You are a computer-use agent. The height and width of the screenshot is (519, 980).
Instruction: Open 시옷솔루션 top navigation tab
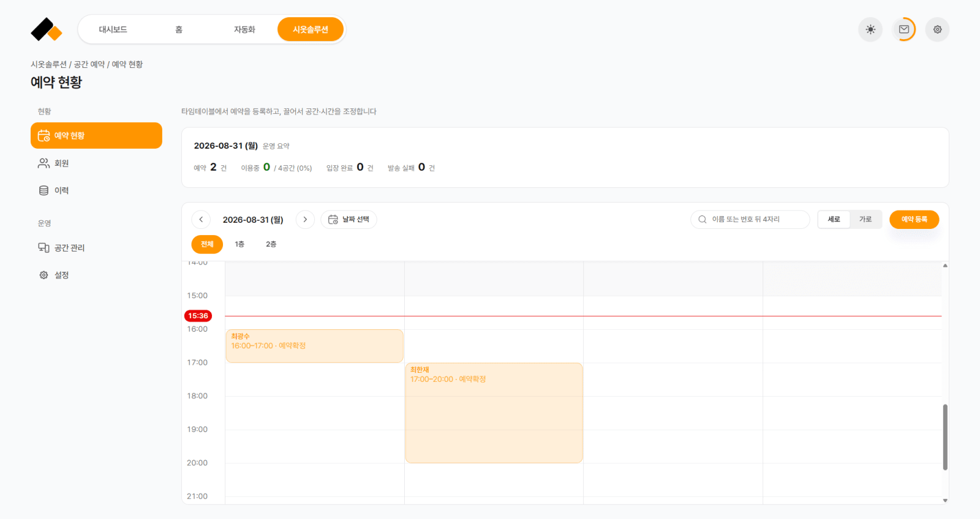point(311,29)
